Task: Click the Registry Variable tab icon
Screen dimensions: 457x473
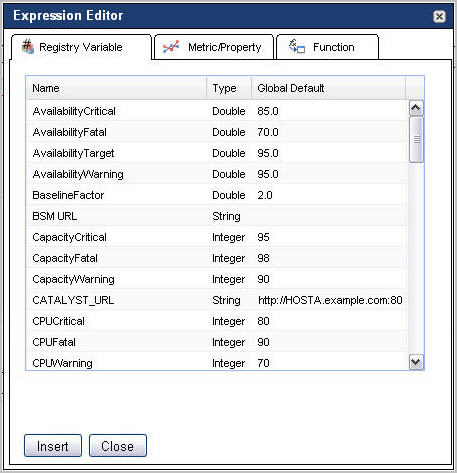Action: coord(28,47)
